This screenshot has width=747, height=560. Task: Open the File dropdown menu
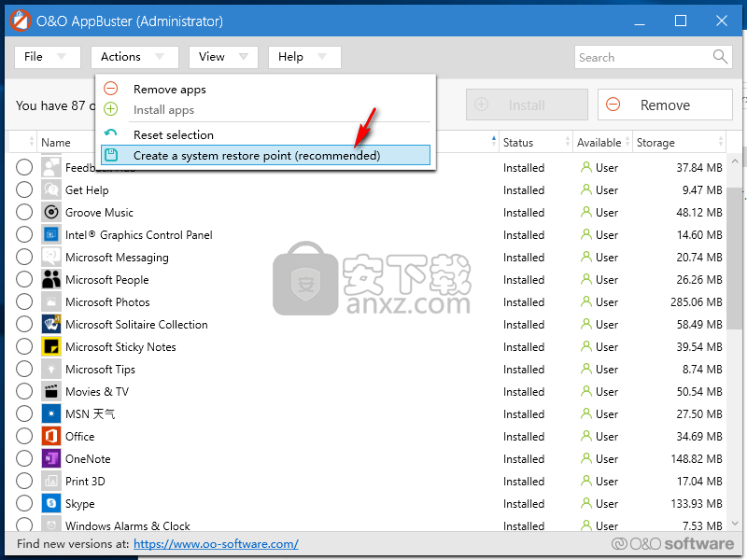[48, 57]
